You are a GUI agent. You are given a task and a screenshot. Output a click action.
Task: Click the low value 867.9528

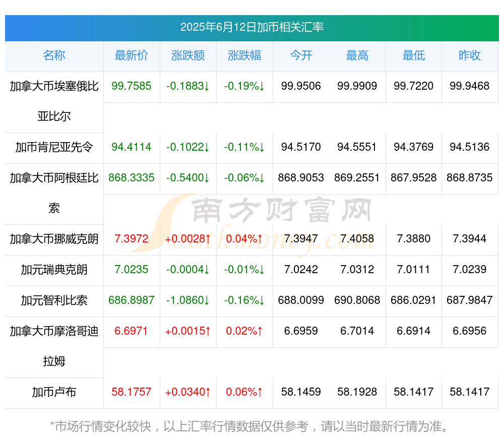tap(414, 178)
